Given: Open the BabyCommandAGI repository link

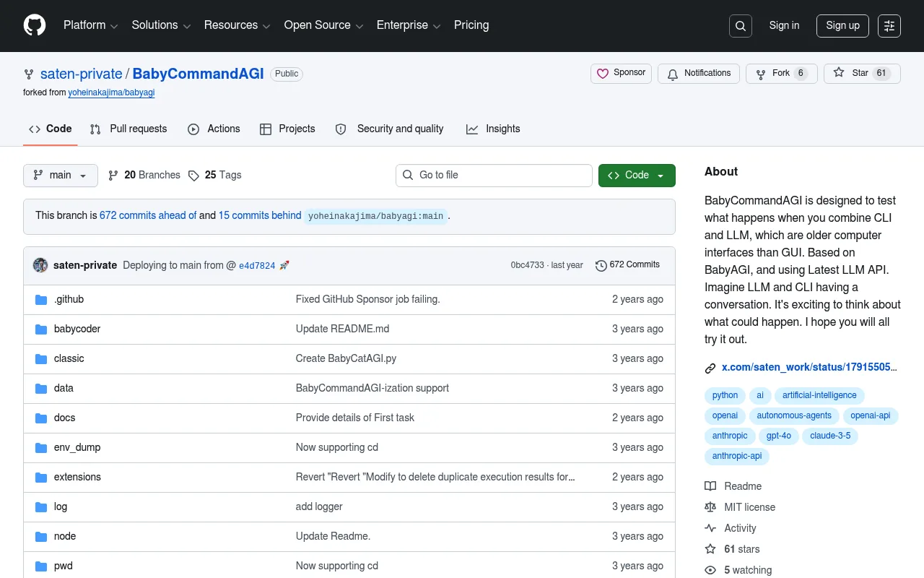Looking at the screenshot, I should click(x=198, y=74).
